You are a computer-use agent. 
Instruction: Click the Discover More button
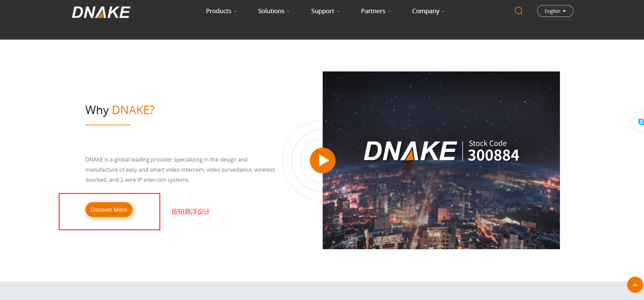click(109, 210)
